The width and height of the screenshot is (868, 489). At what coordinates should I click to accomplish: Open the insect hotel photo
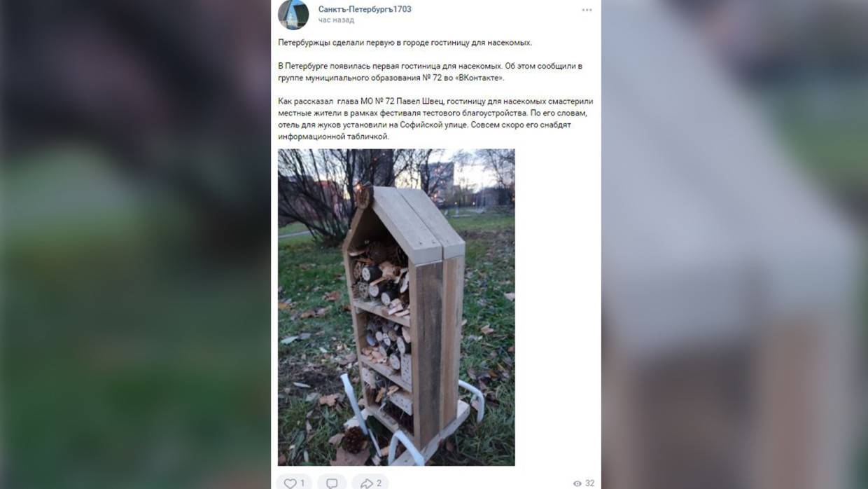[x=396, y=307]
